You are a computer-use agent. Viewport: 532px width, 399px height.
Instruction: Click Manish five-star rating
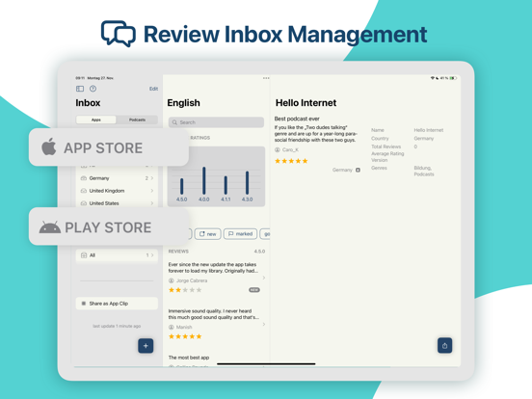click(185, 336)
